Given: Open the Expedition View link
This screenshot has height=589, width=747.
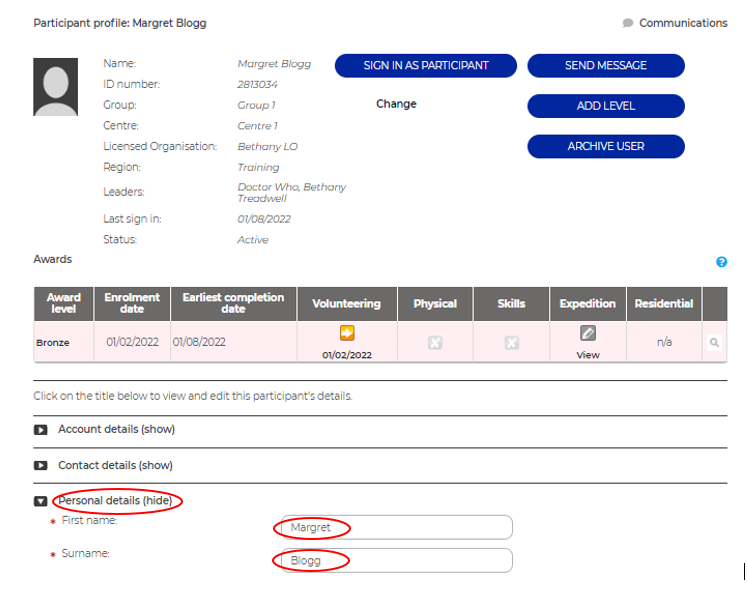Looking at the screenshot, I should [x=588, y=355].
